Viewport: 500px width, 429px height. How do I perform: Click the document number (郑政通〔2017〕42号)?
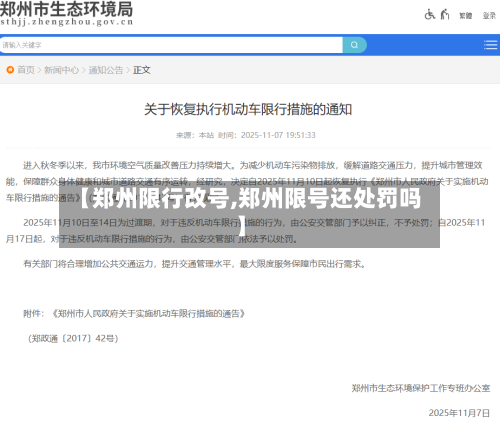[73, 338]
